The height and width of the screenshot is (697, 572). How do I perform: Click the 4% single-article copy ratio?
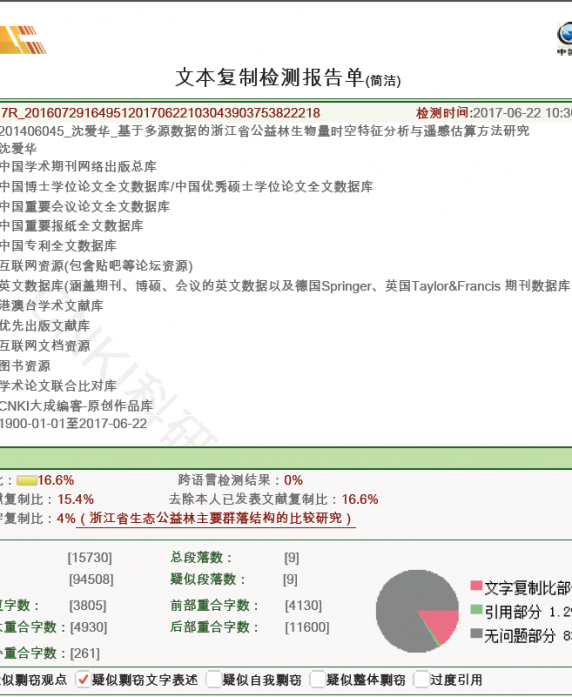[x=66, y=518]
